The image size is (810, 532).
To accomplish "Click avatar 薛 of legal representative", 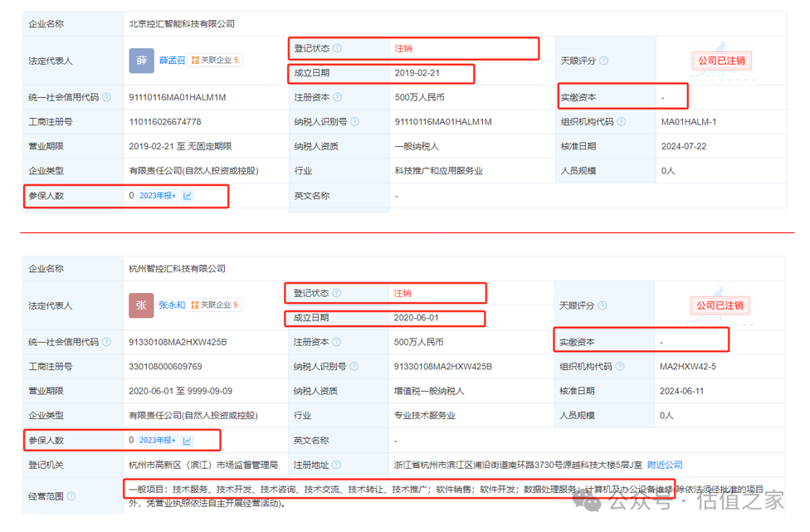I will click(142, 61).
